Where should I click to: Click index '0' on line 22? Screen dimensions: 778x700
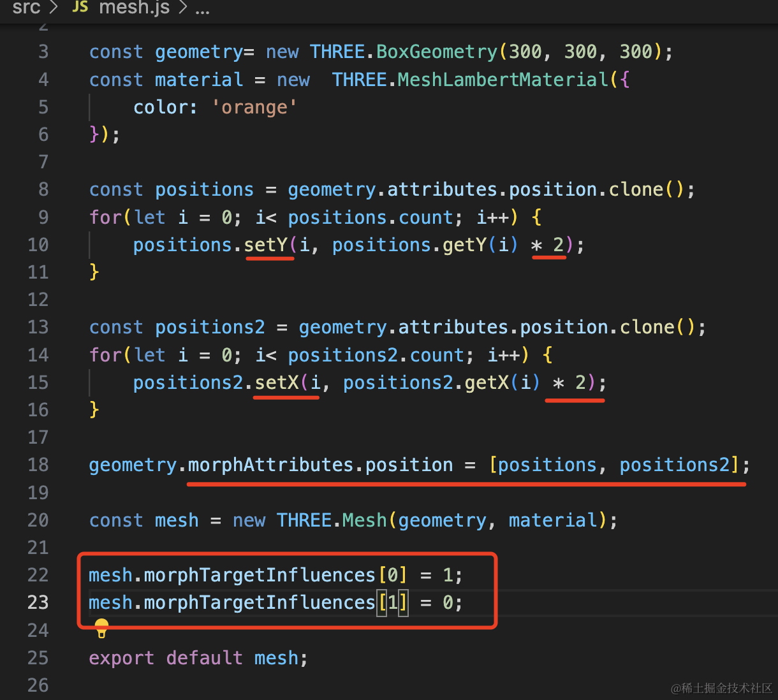393,575
